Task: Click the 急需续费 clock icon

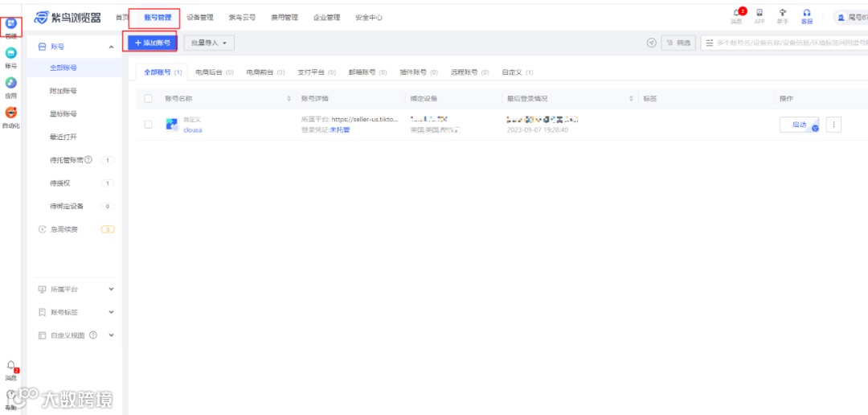Action: (x=42, y=229)
